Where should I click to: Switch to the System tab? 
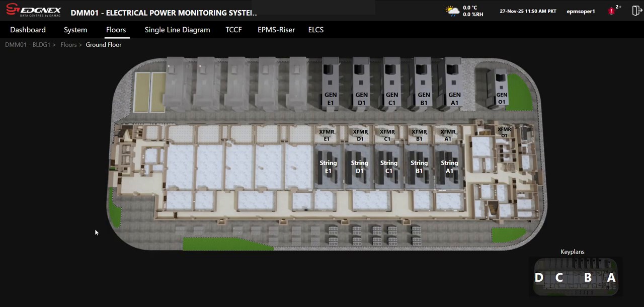(x=75, y=30)
